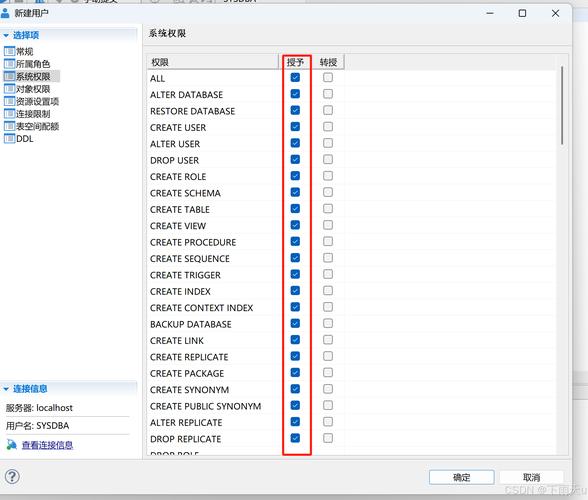Click the DDL page icon

(x=9, y=138)
